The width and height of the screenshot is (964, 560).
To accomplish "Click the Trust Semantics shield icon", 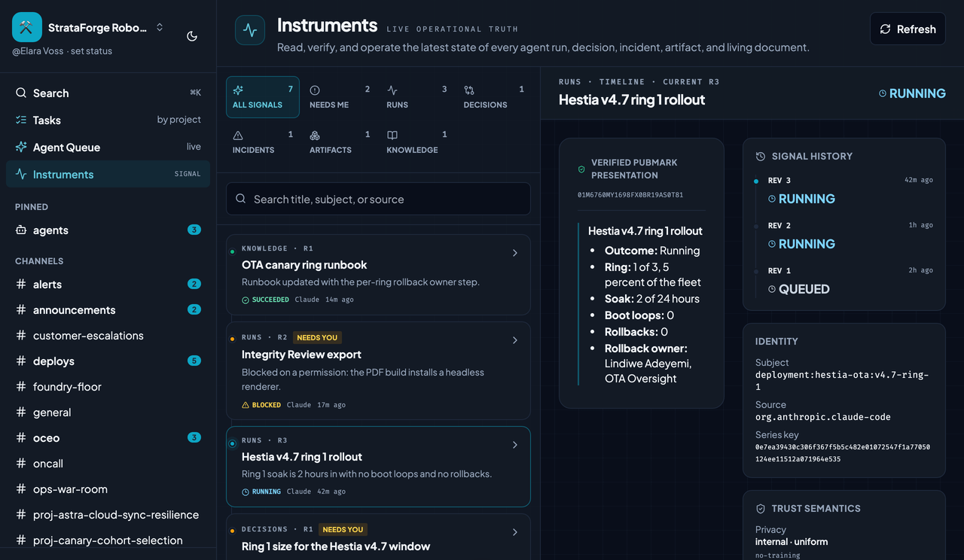I will coord(761,509).
